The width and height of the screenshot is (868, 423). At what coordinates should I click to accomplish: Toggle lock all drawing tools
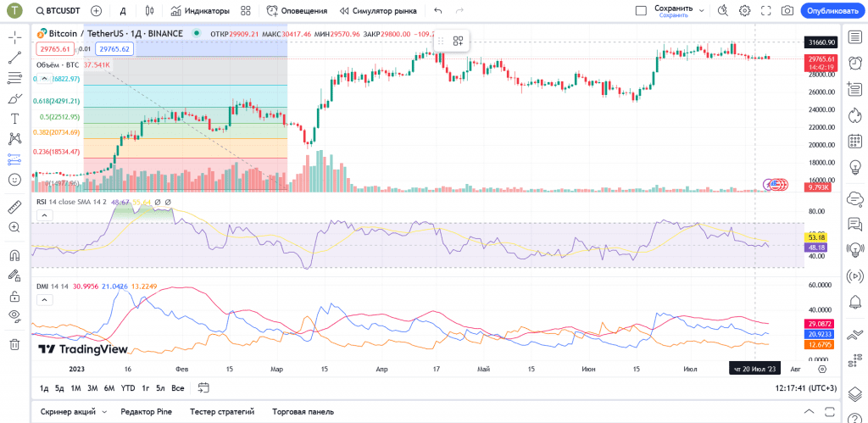[x=14, y=296]
